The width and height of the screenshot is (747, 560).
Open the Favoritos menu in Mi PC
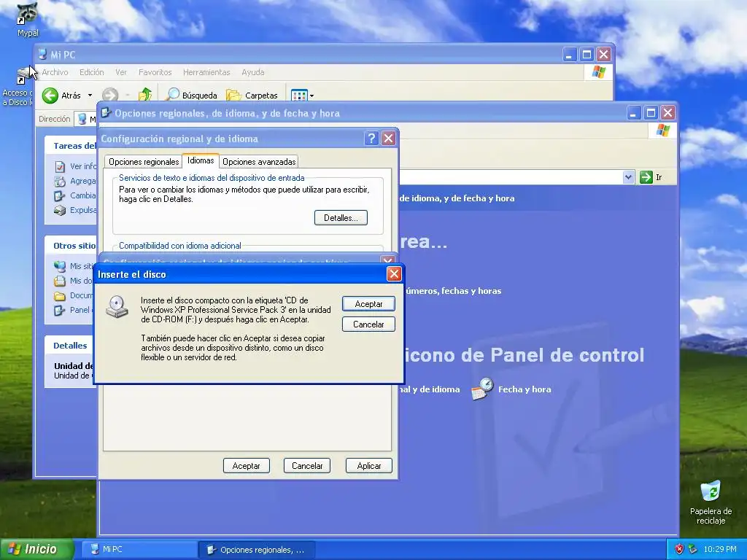coord(155,72)
